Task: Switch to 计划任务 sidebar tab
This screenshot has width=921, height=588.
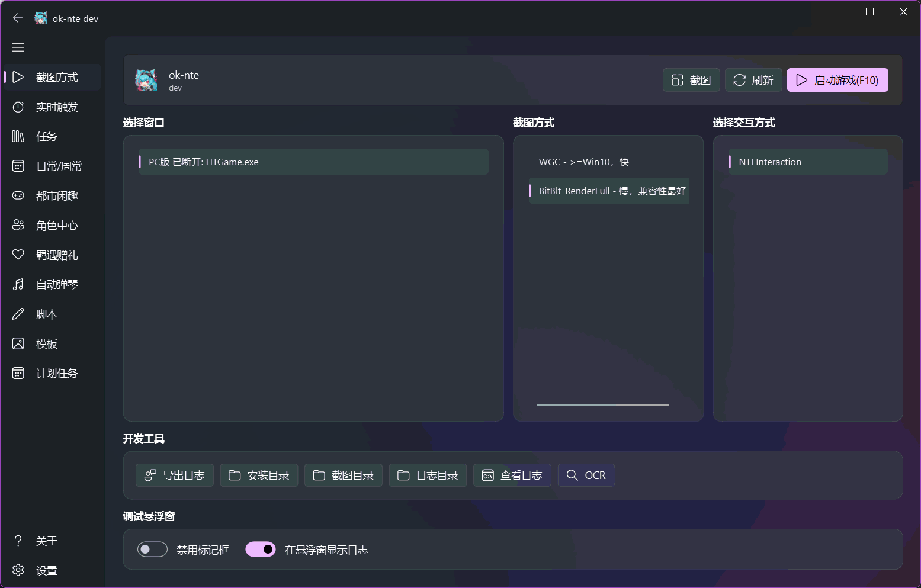Action: [52, 374]
